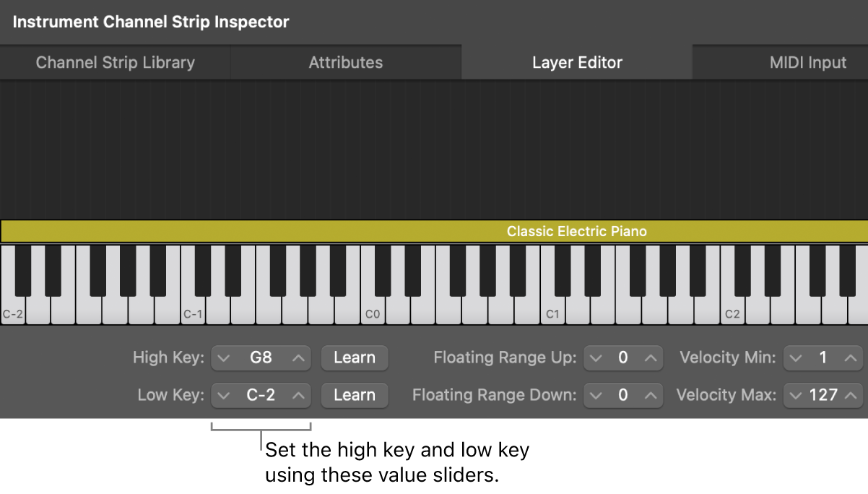The width and height of the screenshot is (868, 494).
Task: Increase the Low Key value with the up arrow
Action: [297, 395]
